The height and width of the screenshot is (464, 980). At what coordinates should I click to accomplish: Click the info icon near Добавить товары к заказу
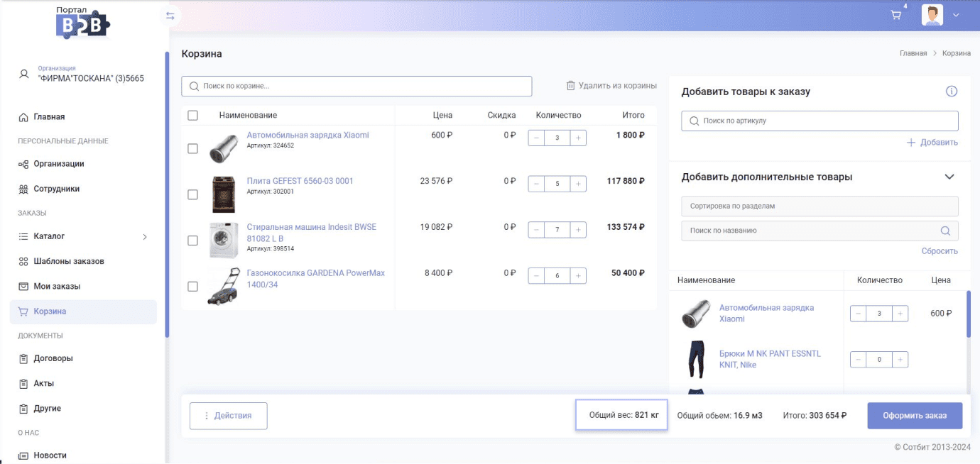click(x=952, y=92)
